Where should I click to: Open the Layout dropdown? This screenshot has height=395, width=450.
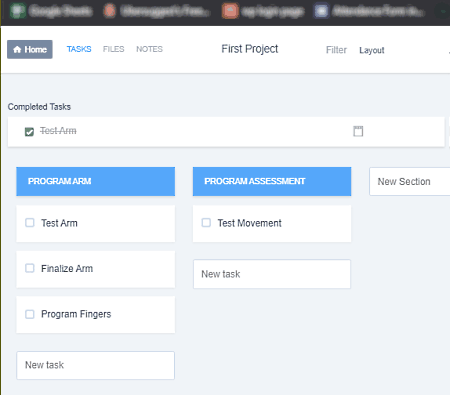click(372, 50)
